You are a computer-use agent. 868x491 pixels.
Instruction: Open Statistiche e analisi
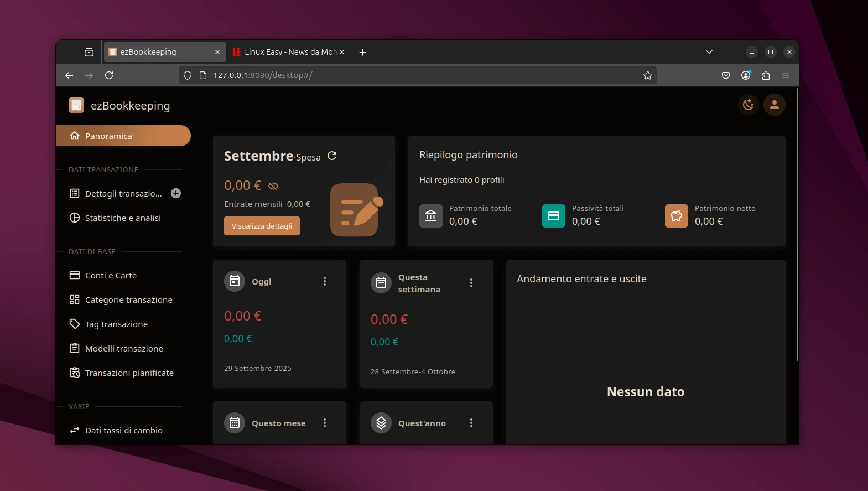123,218
